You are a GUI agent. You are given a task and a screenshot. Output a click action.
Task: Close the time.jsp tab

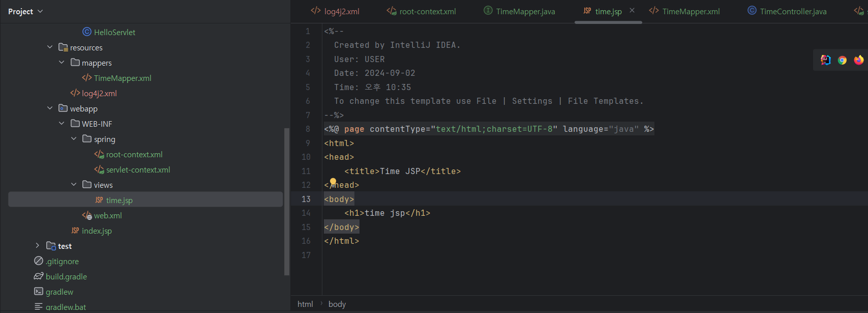pos(632,10)
